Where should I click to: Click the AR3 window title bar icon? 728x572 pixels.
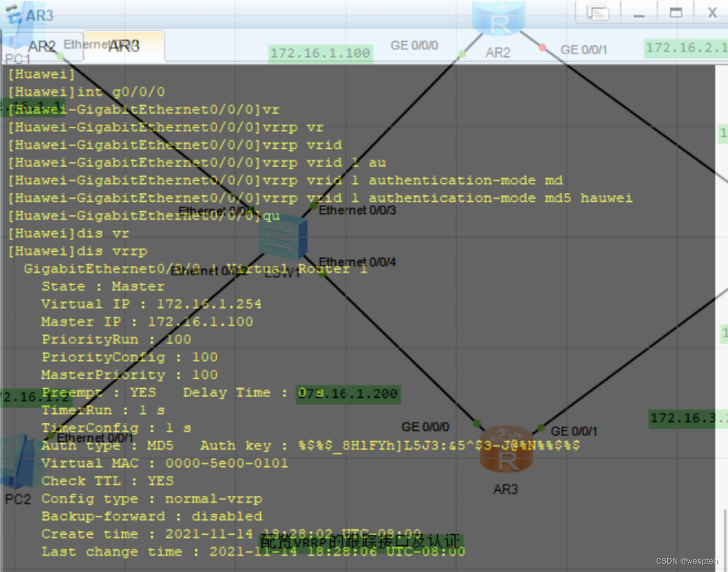(13, 14)
